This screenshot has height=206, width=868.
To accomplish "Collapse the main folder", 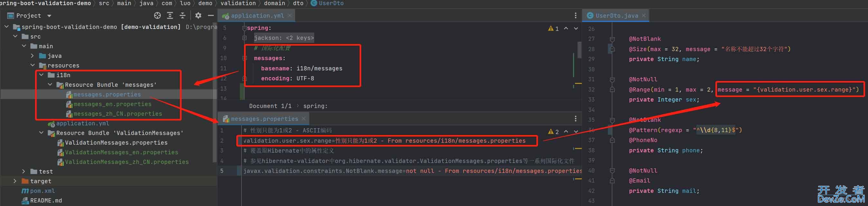I will [24, 46].
